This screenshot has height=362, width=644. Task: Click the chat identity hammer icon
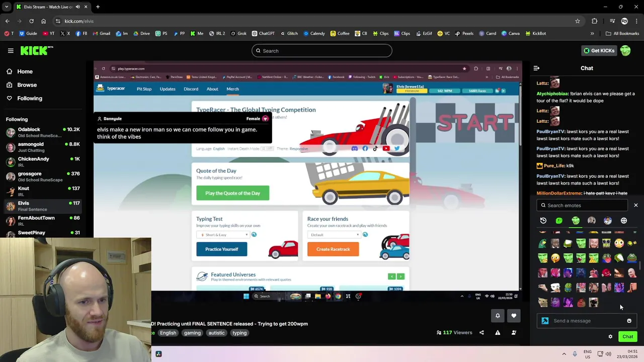click(545, 321)
